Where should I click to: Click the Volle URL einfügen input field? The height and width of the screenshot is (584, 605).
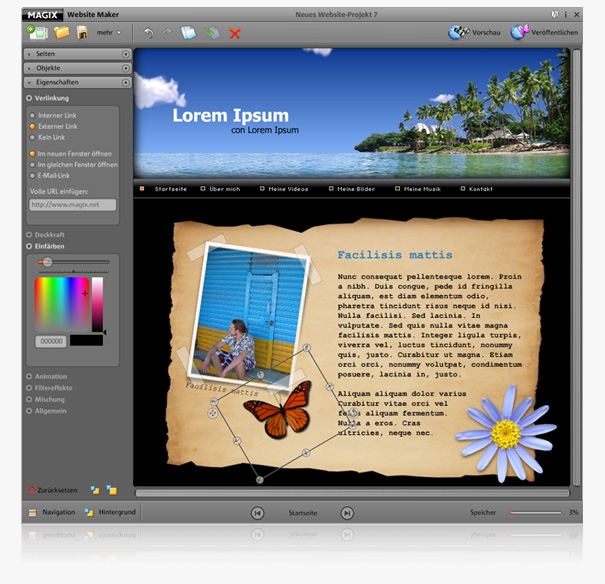point(72,205)
